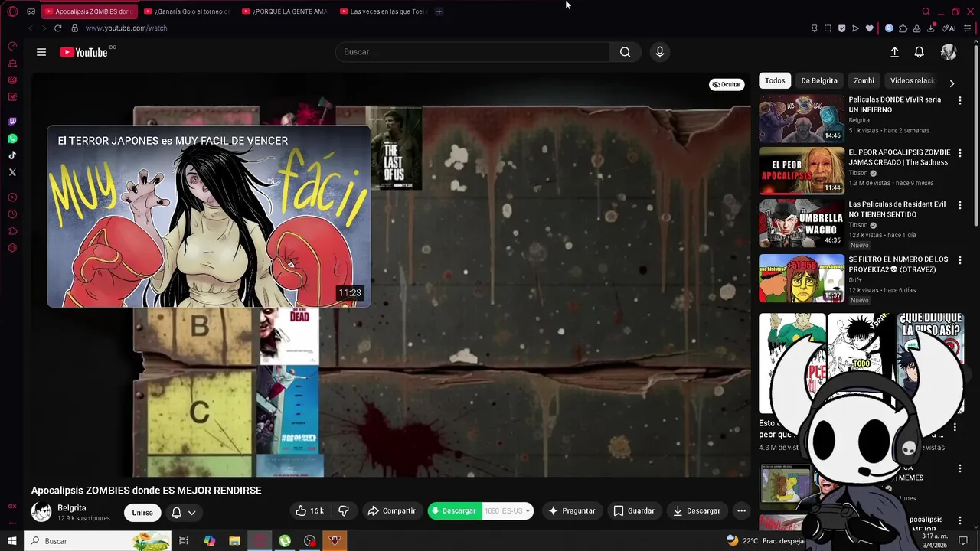Click the www.youtube.com/watch address bar
980x551 pixels.
[x=126, y=28]
